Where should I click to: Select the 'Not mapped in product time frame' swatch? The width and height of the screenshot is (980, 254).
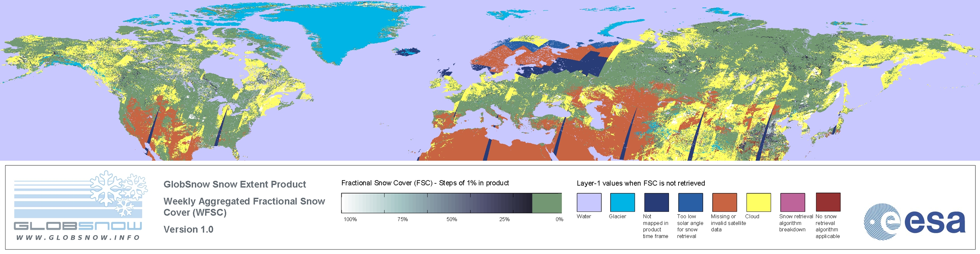click(656, 202)
